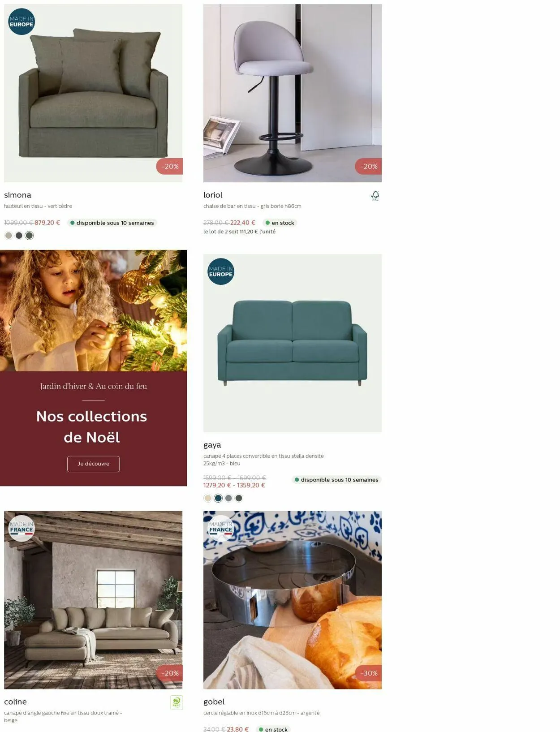
Task: Open the coline corner sofa image
Action: pyautogui.click(x=93, y=600)
